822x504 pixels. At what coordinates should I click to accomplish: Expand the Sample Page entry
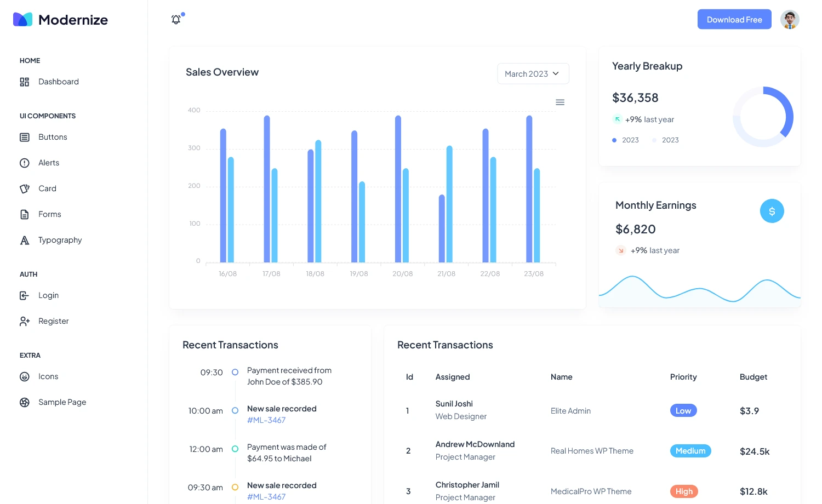coord(62,402)
